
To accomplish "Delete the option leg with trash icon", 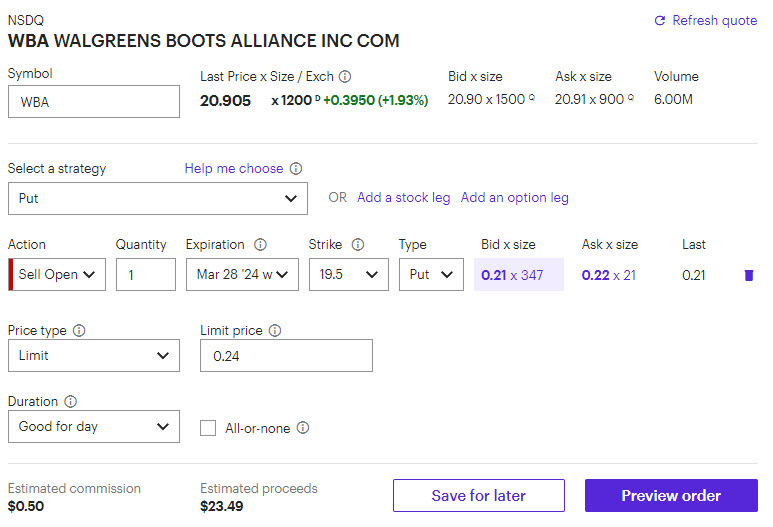I will point(749,275).
